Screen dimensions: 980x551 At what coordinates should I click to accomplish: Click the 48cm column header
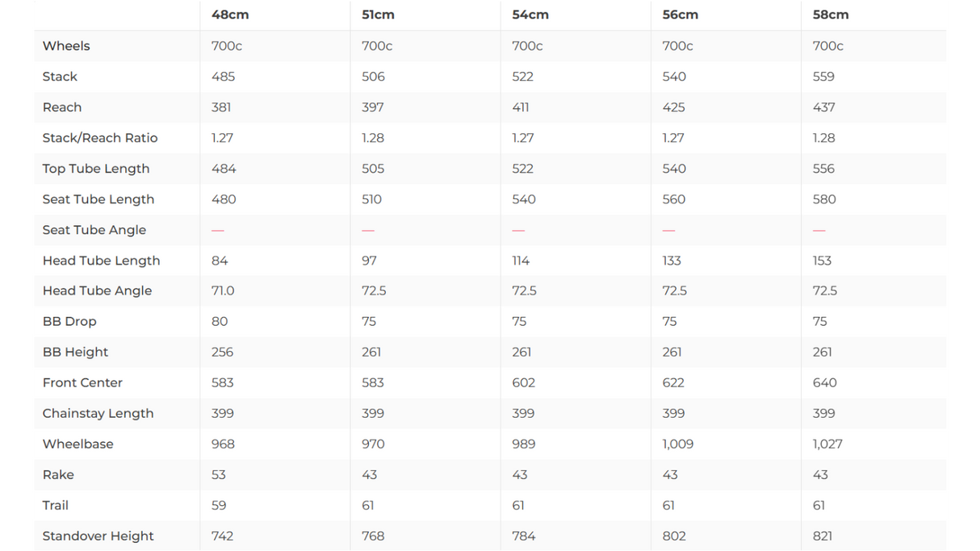coord(230,15)
